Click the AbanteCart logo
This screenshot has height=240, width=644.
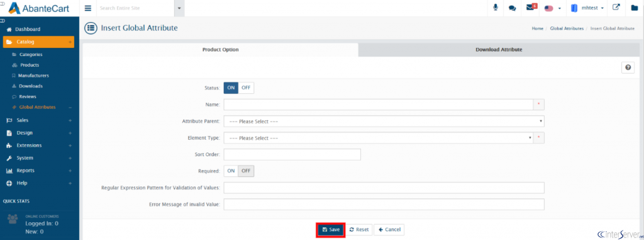39,8
